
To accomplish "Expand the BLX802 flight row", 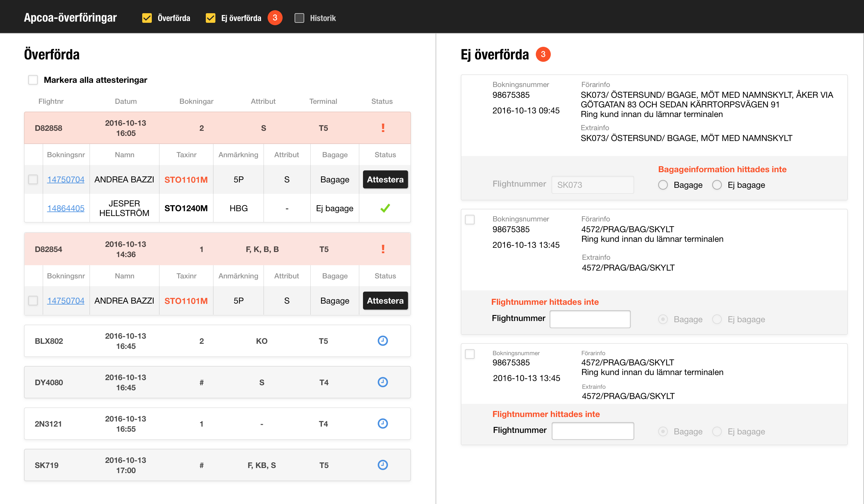I will pos(217,341).
